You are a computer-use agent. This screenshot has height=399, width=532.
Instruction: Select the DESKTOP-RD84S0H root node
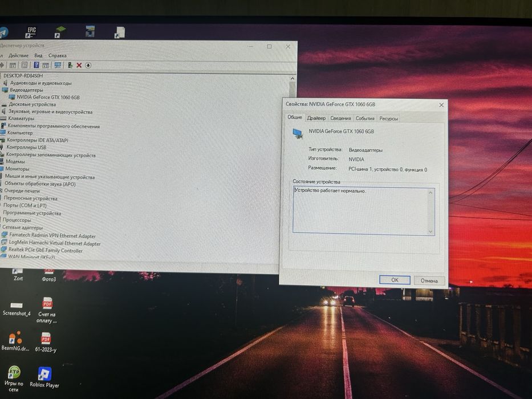coord(23,76)
